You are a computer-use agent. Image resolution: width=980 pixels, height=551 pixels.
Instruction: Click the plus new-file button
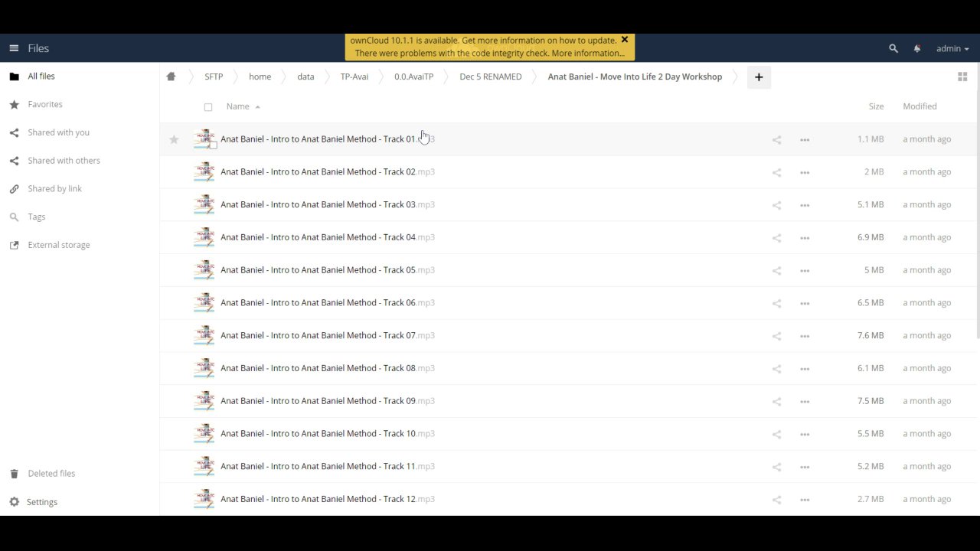[759, 77]
